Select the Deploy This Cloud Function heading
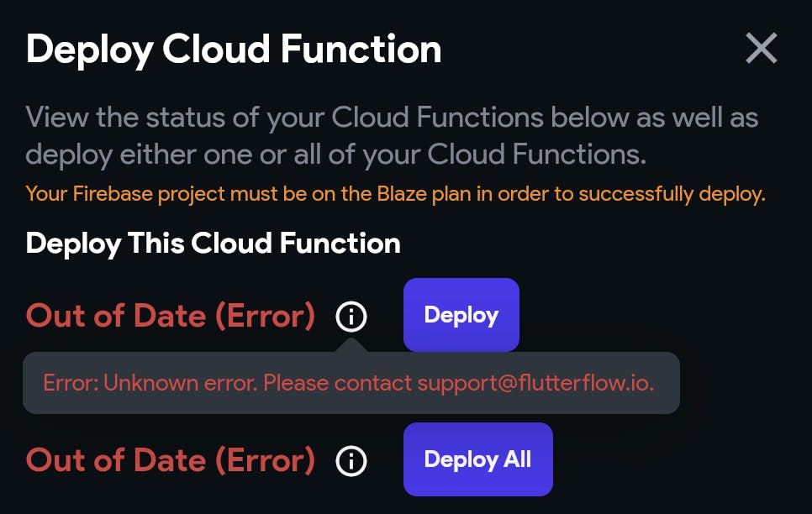Screen dimensions: 812x514 click(214, 244)
